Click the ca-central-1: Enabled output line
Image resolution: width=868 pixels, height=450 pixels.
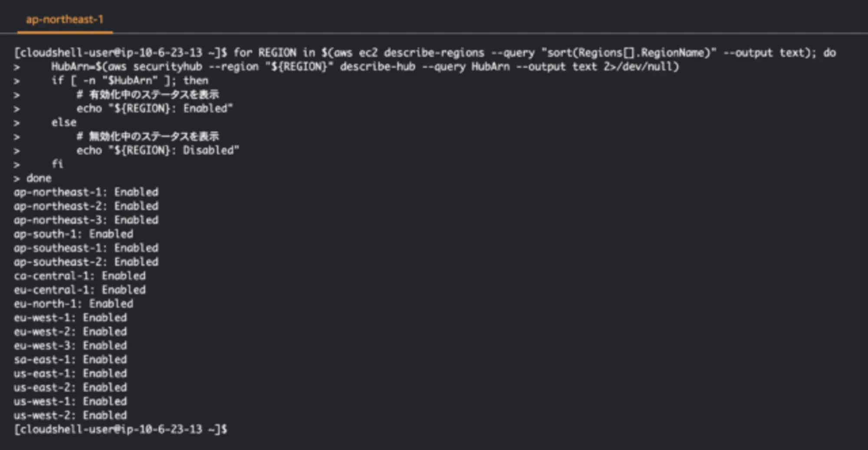coord(80,276)
